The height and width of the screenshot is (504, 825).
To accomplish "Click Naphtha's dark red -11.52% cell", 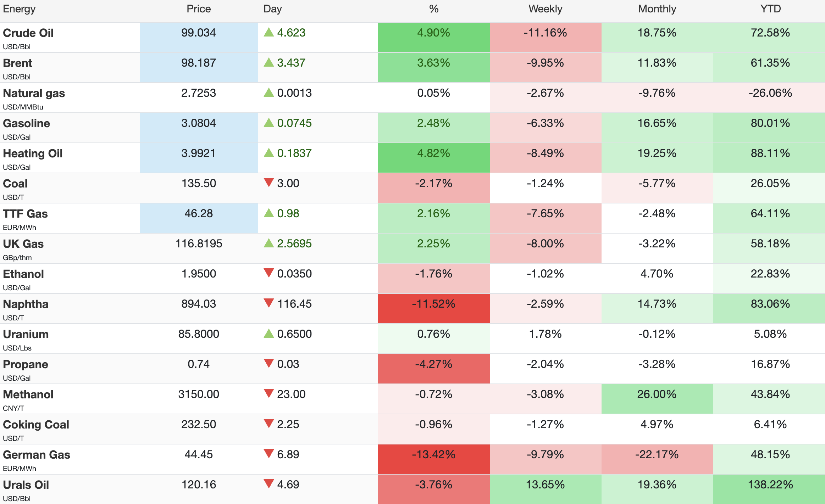I will coord(433,304).
